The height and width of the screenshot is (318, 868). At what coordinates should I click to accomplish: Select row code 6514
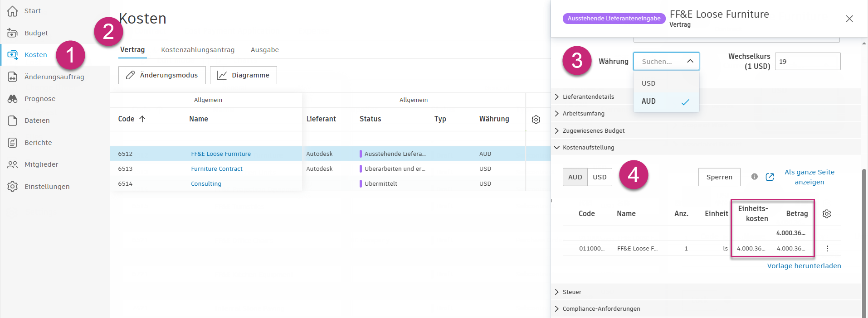[x=125, y=183]
